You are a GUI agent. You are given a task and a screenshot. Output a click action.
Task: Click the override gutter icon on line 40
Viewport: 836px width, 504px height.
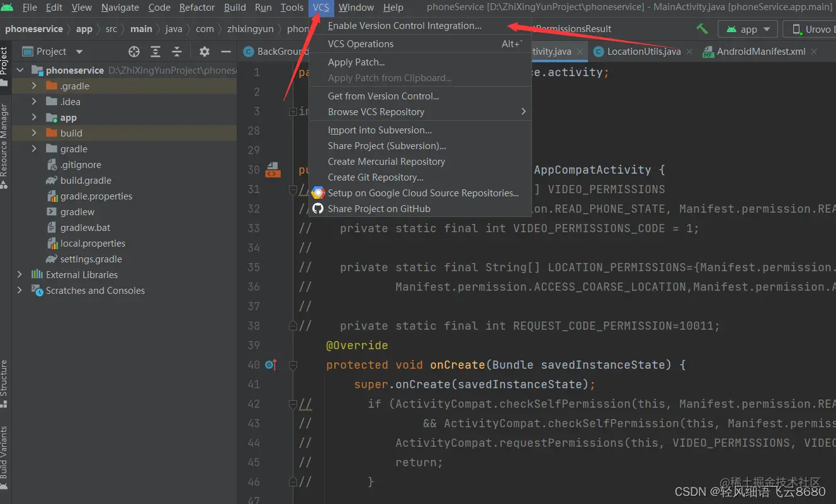(x=271, y=365)
